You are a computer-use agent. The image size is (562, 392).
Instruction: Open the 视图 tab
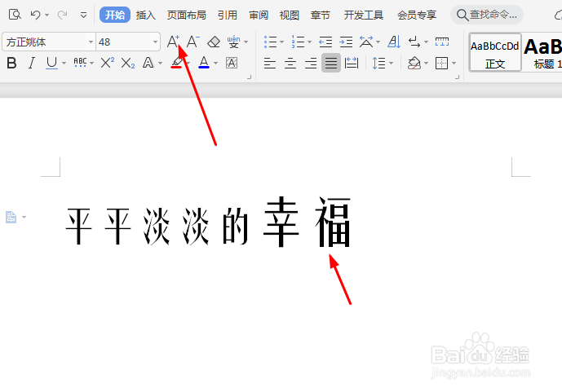coord(290,15)
